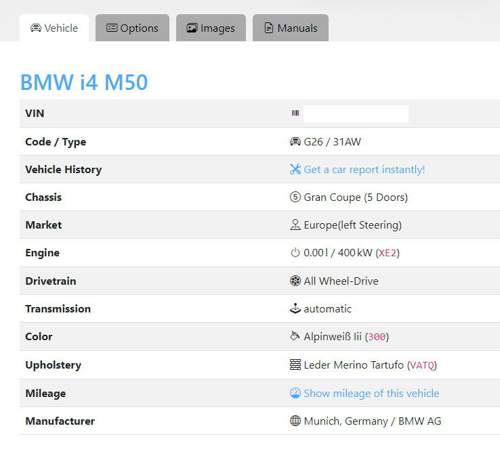Click the list icon on Options tab
The height and width of the screenshot is (468, 500).
tap(112, 28)
